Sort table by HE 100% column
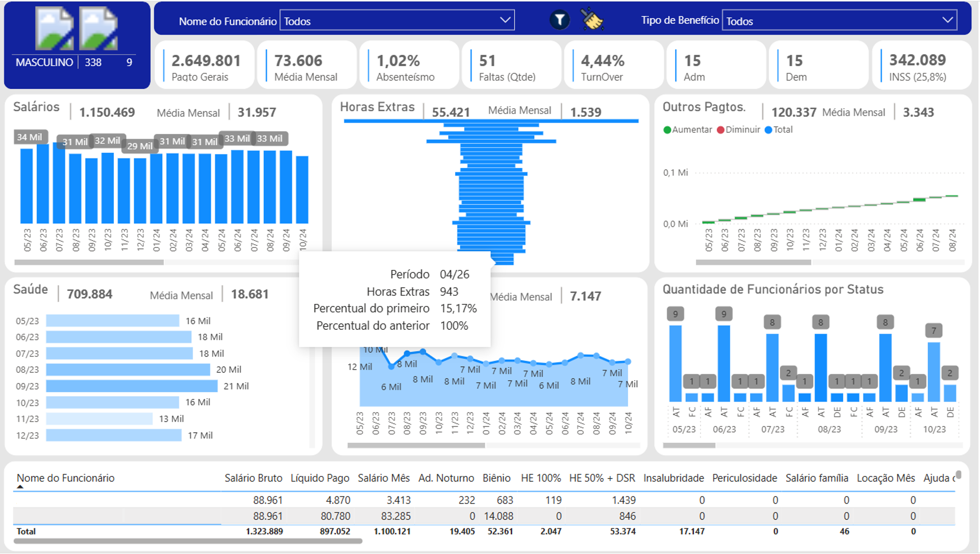Viewport: 980px width, 554px height. pyautogui.click(x=541, y=478)
